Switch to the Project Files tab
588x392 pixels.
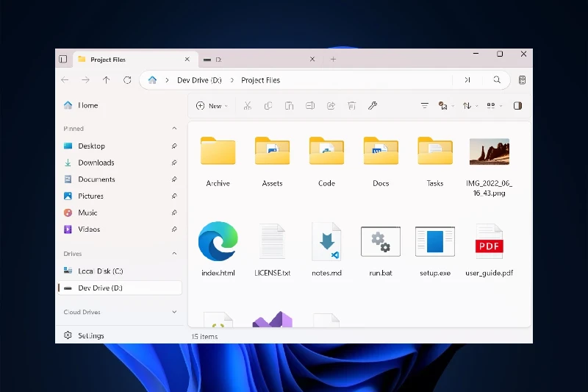coord(135,60)
